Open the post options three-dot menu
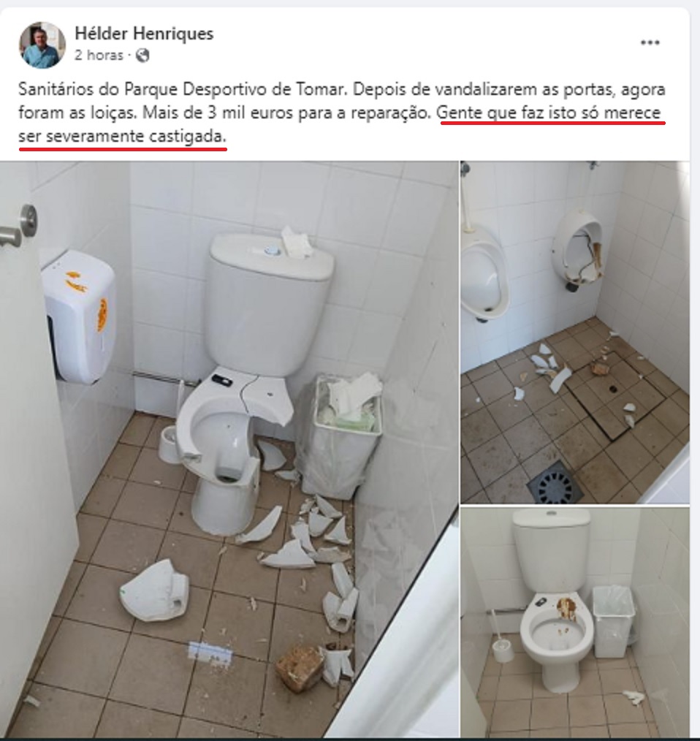The width and height of the screenshot is (700, 741). (x=650, y=42)
